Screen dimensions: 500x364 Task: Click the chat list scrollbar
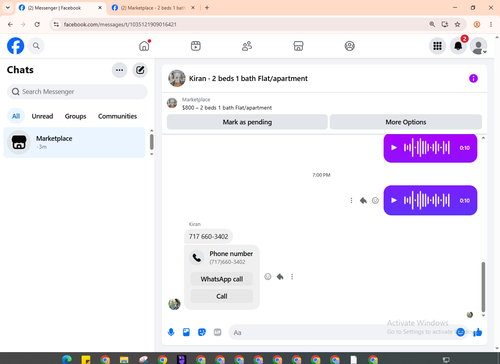(151, 142)
